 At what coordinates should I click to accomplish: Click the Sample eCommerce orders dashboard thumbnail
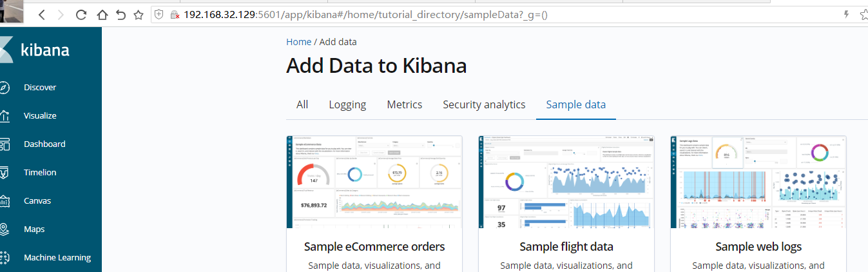tap(374, 182)
